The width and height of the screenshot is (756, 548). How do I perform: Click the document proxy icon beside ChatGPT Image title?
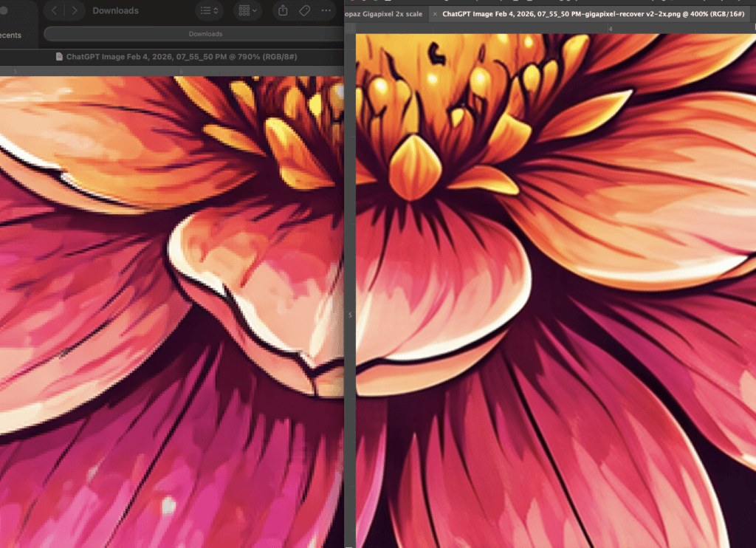pyautogui.click(x=60, y=56)
